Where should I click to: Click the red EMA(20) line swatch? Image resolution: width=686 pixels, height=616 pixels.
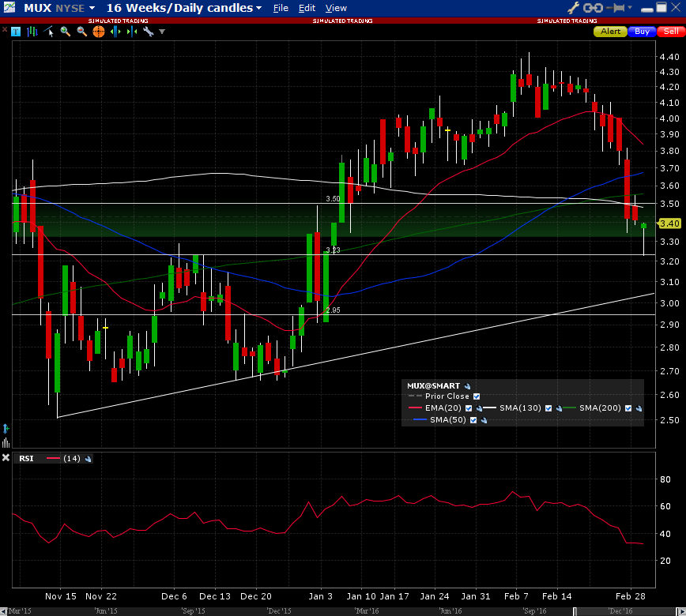click(416, 408)
